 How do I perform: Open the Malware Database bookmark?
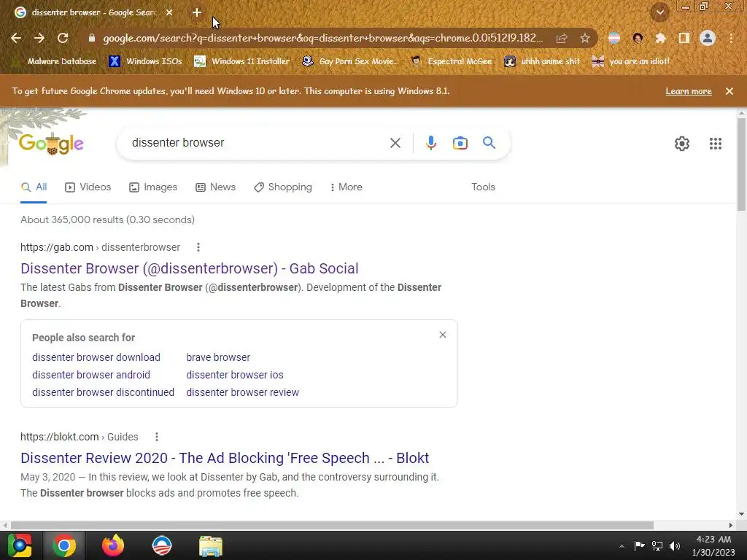click(x=55, y=61)
